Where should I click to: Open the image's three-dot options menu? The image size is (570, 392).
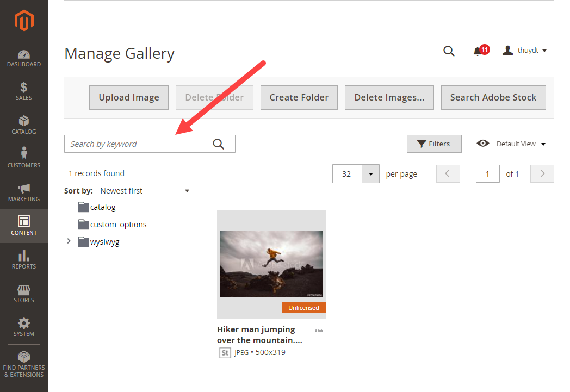319,331
